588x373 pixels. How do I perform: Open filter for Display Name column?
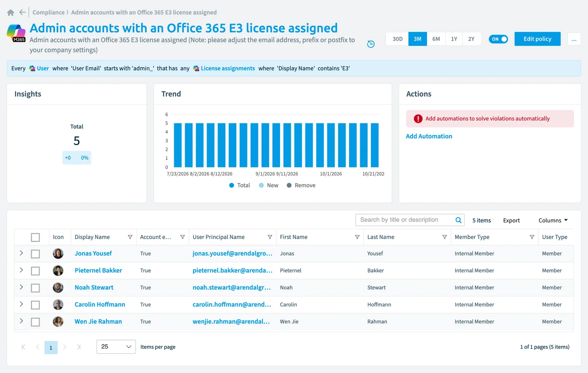click(130, 237)
